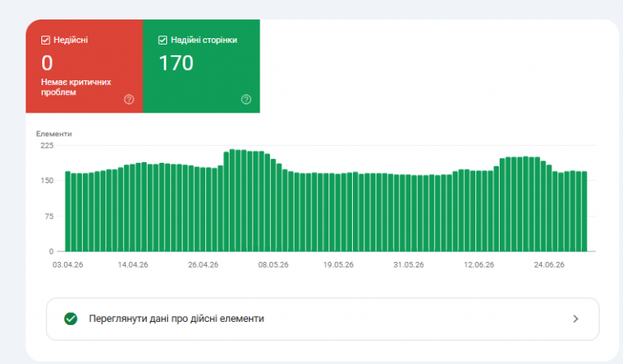Expand chevron arrow on valid items row
The width and height of the screenshot is (623, 364).
coord(575,319)
